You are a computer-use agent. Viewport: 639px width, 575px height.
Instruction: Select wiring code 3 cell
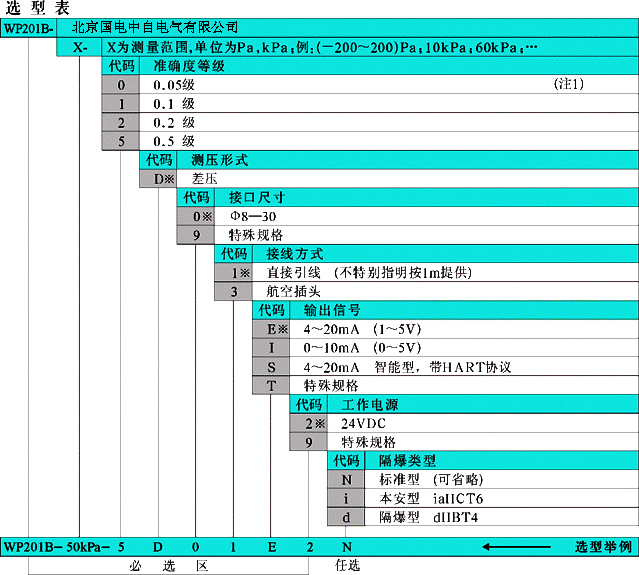click(x=234, y=291)
